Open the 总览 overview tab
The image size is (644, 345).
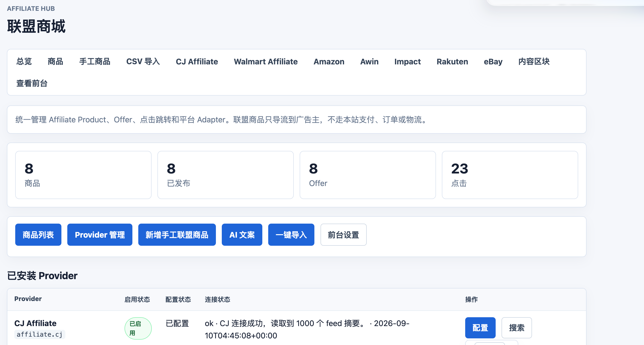[x=24, y=61]
